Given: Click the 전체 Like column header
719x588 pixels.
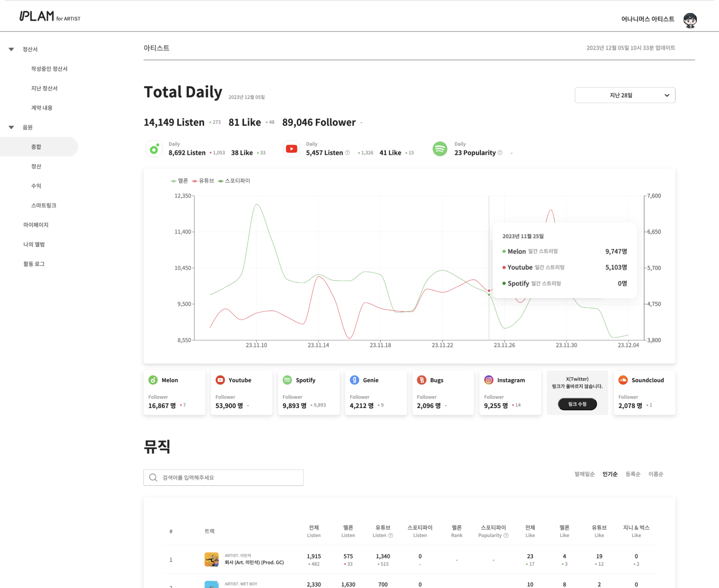Looking at the screenshot, I should coord(530,531).
